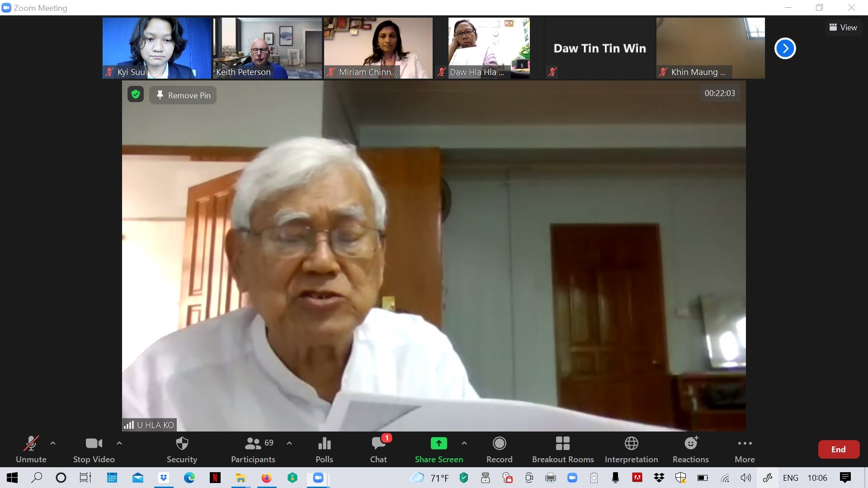This screenshot has height=488, width=868.
Task: Expand audio options arrow beside Unmute
Action: tap(53, 443)
